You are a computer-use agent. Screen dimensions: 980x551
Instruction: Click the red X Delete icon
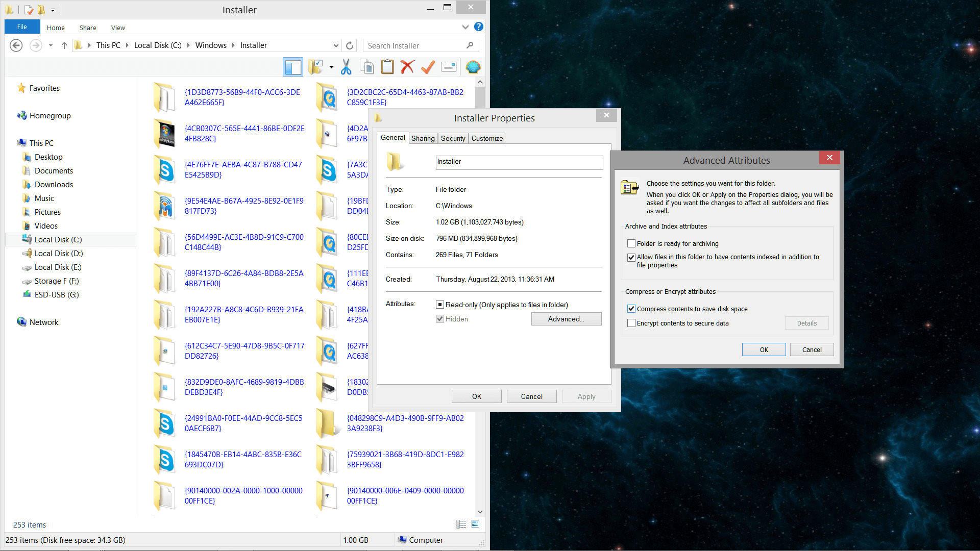(407, 67)
